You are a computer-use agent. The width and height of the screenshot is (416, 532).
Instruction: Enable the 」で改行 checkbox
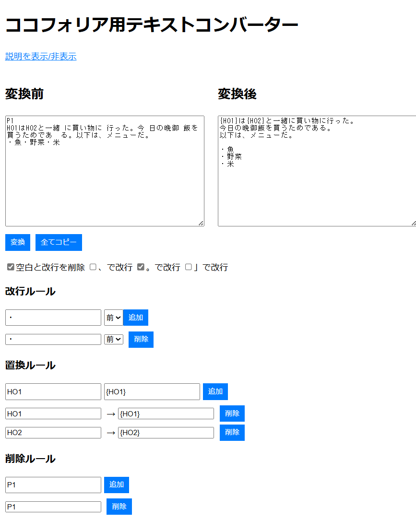click(x=188, y=267)
